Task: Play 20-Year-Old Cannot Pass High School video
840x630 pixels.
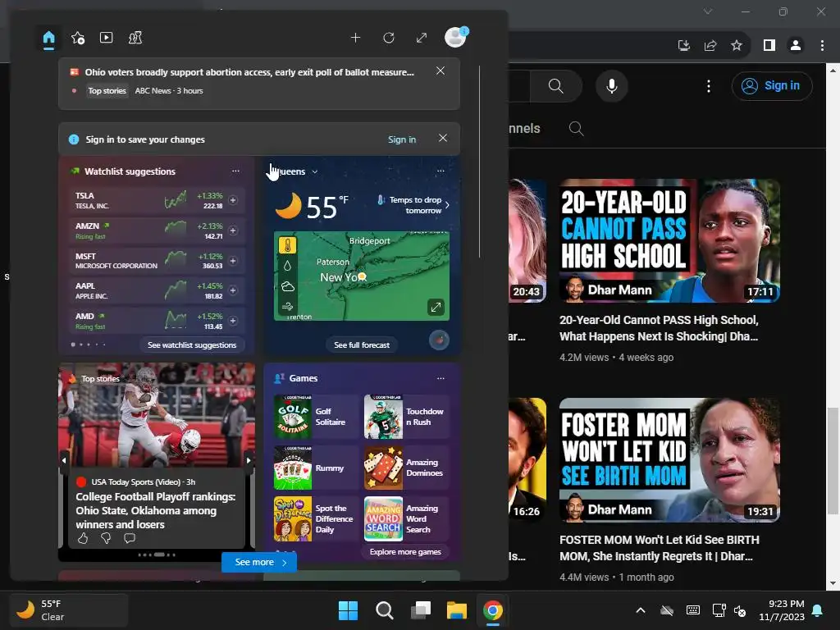Action: pyautogui.click(x=669, y=240)
